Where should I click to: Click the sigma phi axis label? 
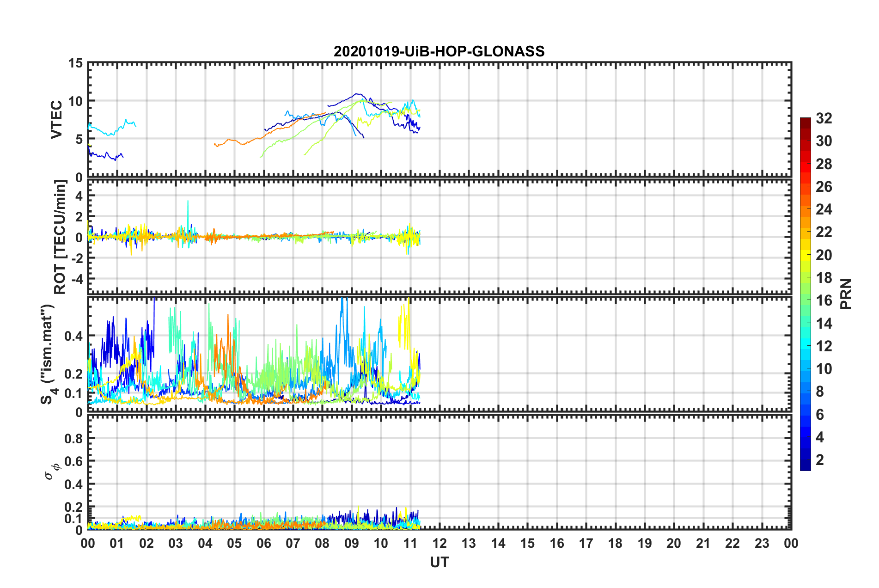[52, 472]
